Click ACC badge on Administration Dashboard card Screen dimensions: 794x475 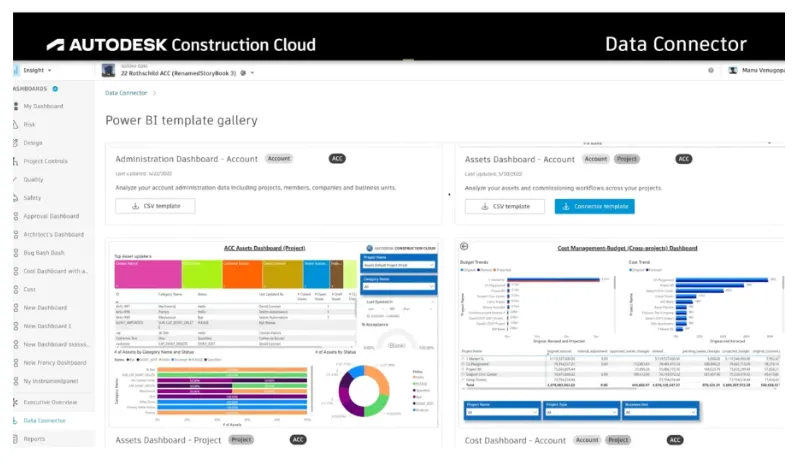click(337, 159)
